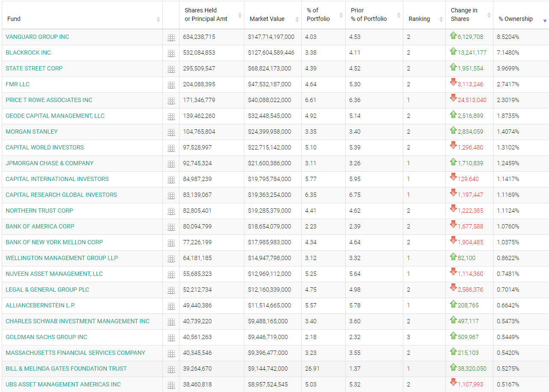The width and height of the screenshot is (549, 392).
Task: Open grid icon in BlackRock Inc. row
Action: coord(171,53)
